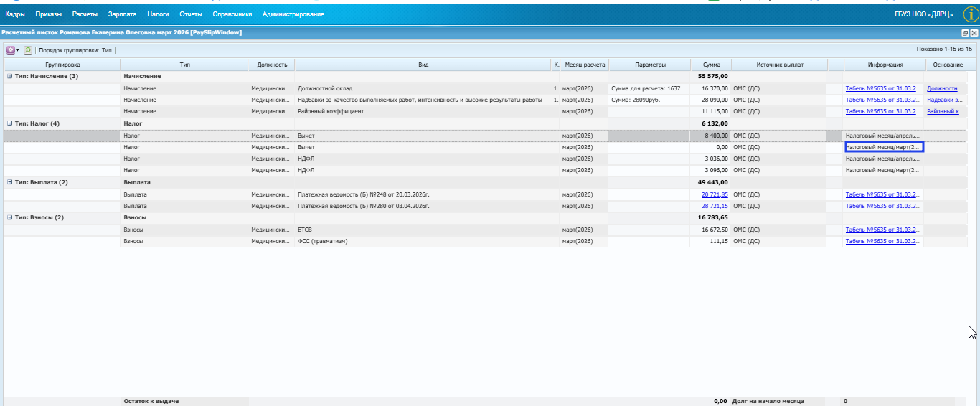Click the 16 672,50 sum cell
Image resolution: width=980 pixels, height=406 pixels.
click(711, 230)
